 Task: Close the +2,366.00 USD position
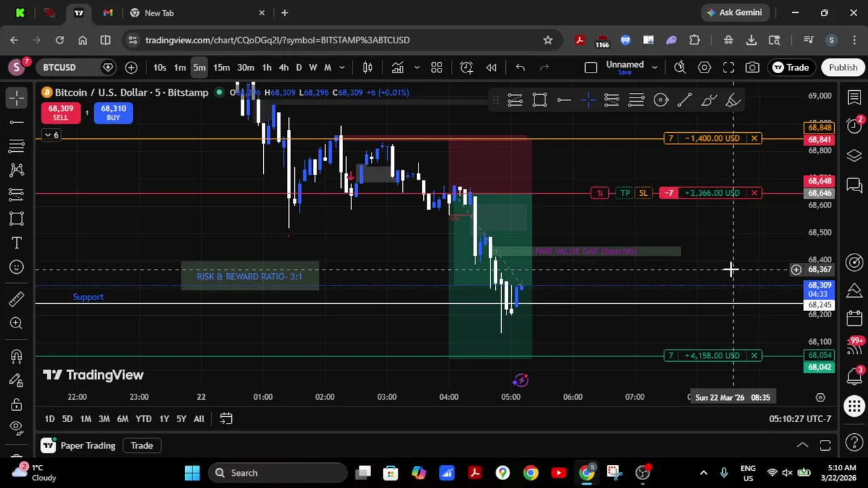[754, 193]
